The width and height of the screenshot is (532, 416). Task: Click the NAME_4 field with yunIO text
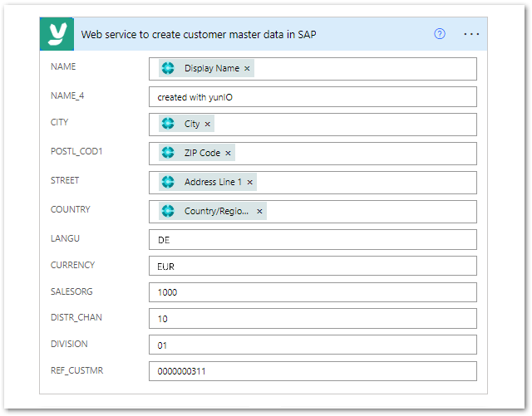pos(313,97)
